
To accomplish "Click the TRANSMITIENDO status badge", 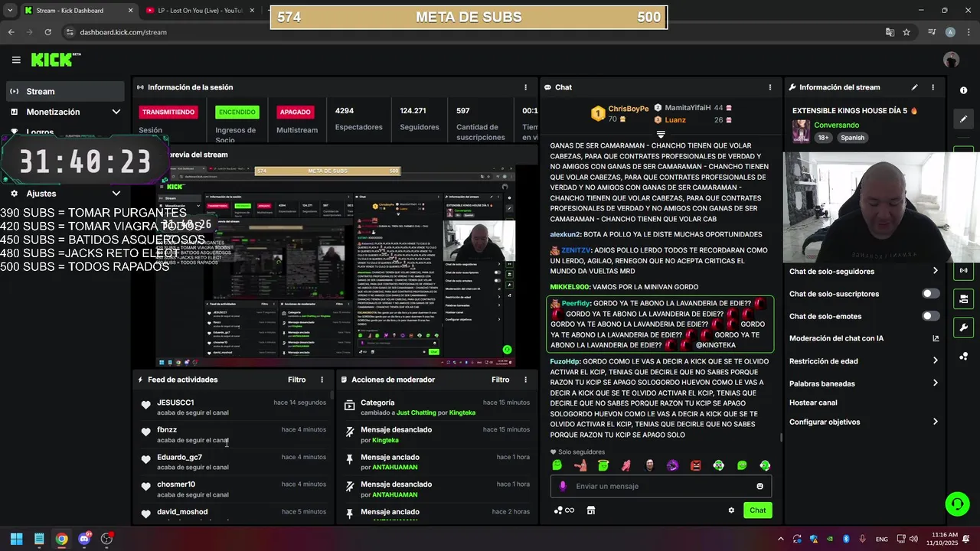I will click(x=168, y=112).
